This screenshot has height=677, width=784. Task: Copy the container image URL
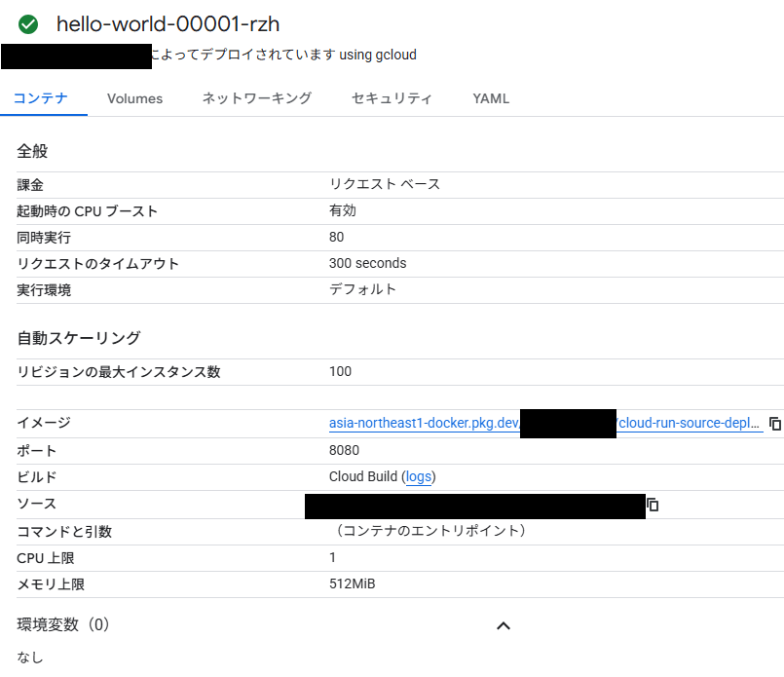(x=775, y=424)
